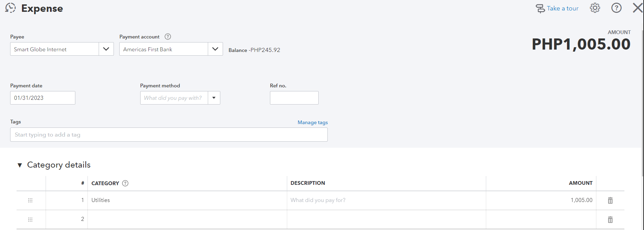
Task: Click the Take a tour icon
Action: pyautogui.click(x=540, y=8)
